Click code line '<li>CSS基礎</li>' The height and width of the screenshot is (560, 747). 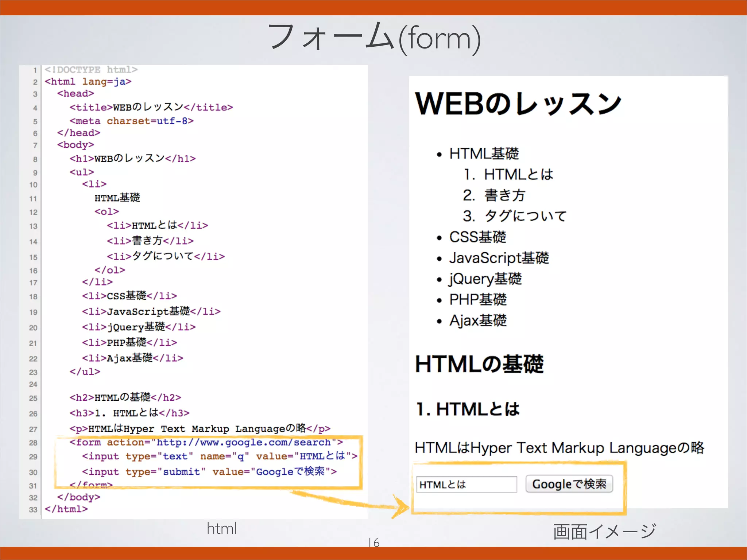tap(129, 295)
